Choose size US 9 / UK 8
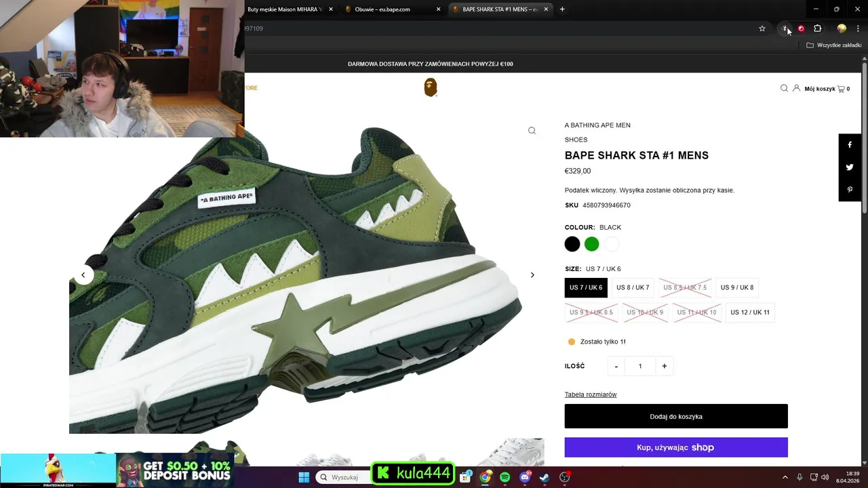The height and width of the screenshot is (488, 868). coord(737,287)
